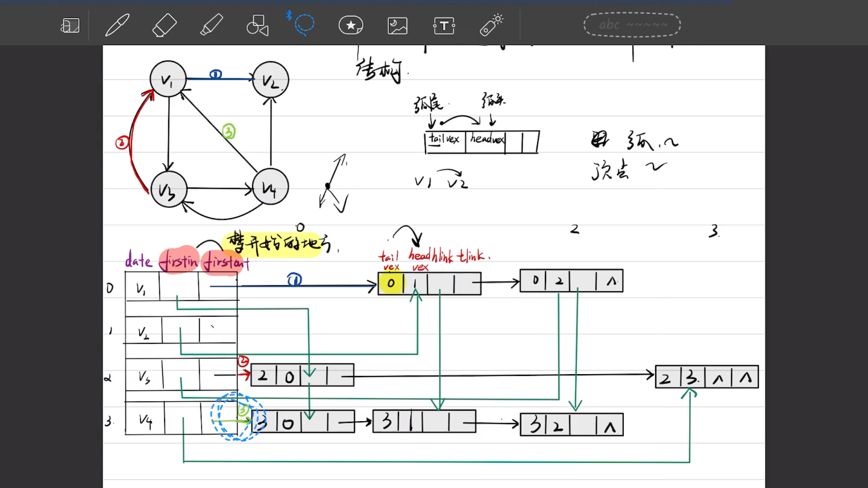
Task: Select the Highlighter tool
Action: [x=212, y=25]
